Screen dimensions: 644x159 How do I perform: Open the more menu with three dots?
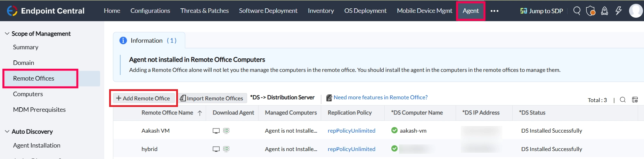(x=495, y=11)
